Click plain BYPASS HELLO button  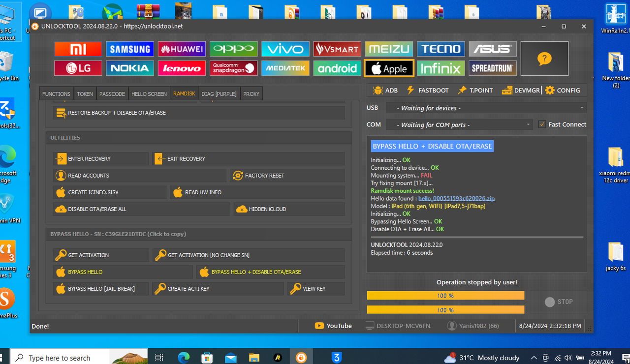[123, 272]
